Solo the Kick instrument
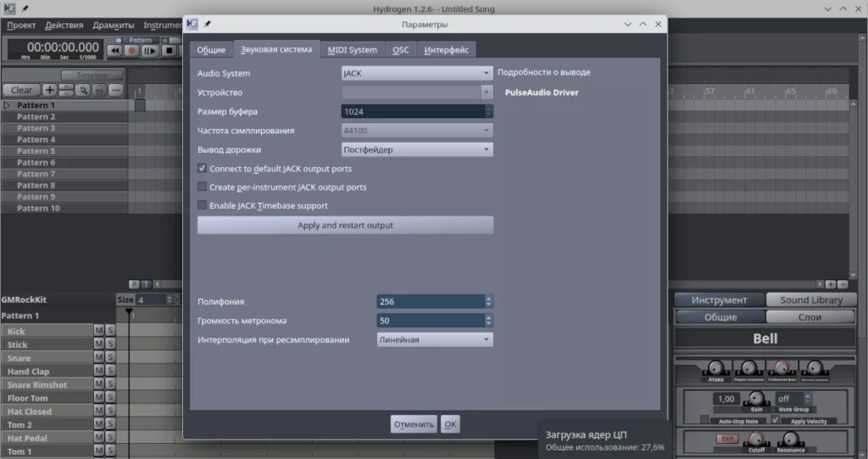Viewport: 868px width, 459px height. tap(109, 330)
